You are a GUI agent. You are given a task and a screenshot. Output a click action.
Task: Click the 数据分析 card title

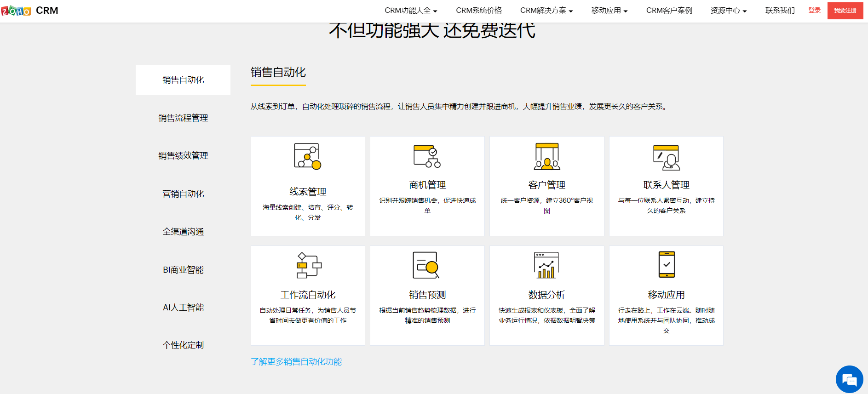pos(547,295)
